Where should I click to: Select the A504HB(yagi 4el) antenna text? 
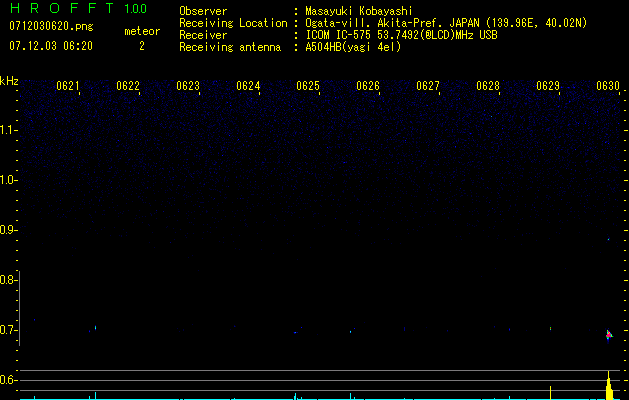353,47
